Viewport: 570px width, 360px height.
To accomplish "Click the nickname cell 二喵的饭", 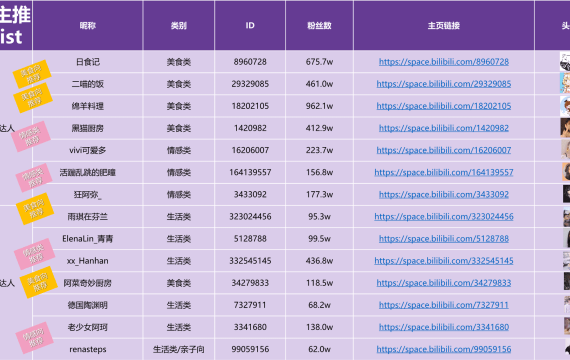I will [x=88, y=84].
